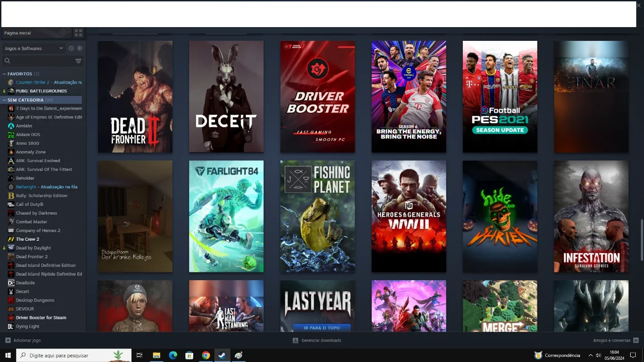Open Amigos e conversas panel
The width and height of the screenshot is (644, 362).
(x=616, y=340)
